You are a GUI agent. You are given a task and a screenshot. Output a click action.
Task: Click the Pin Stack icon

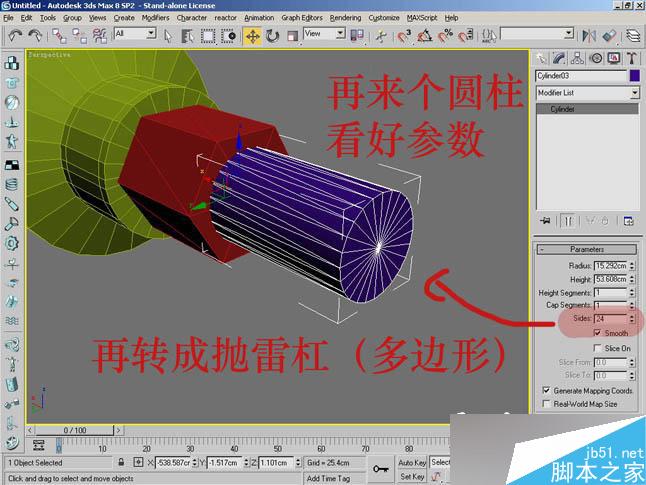[545, 221]
